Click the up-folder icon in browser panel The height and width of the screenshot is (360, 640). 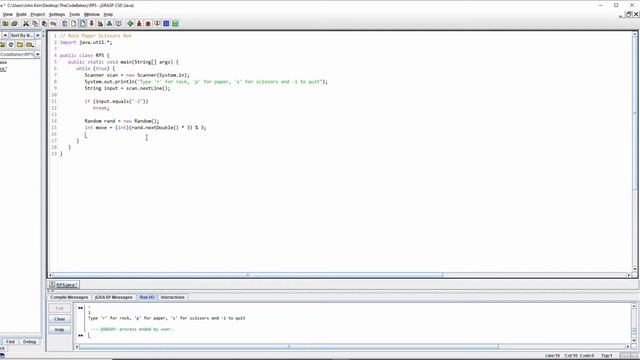[2, 44]
